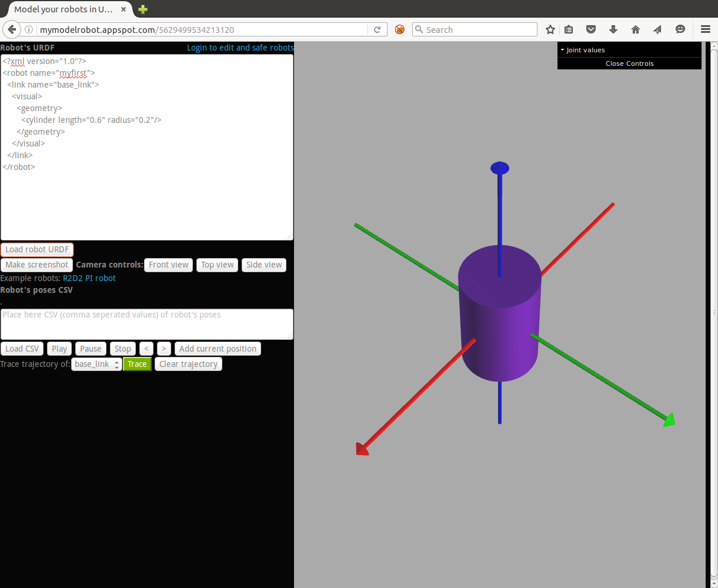Open the Pocket icon in toolbar
Screen dimensions: 718x588
click(x=591, y=29)
